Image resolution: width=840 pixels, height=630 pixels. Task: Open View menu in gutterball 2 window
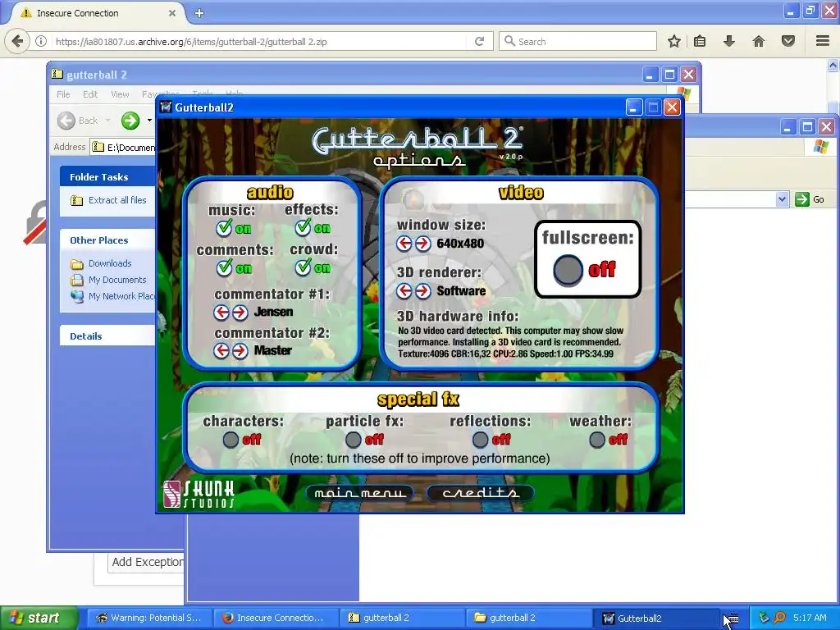coord(120,94)
